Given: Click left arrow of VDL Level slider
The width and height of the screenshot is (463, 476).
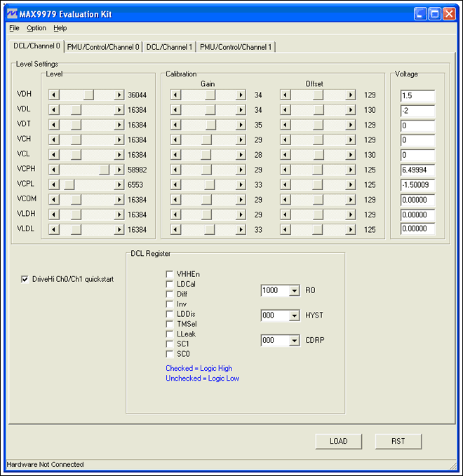Looking at the screenshot, I should point(53,110).
